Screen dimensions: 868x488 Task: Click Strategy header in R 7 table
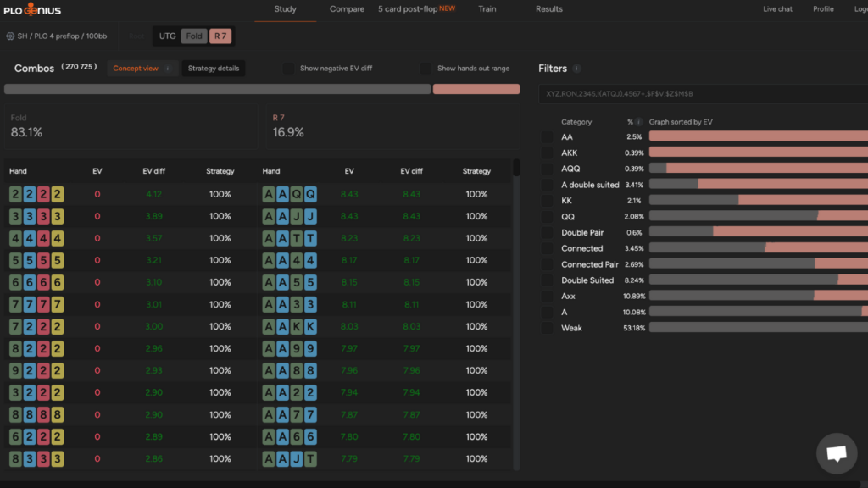(x=476, y=171)
